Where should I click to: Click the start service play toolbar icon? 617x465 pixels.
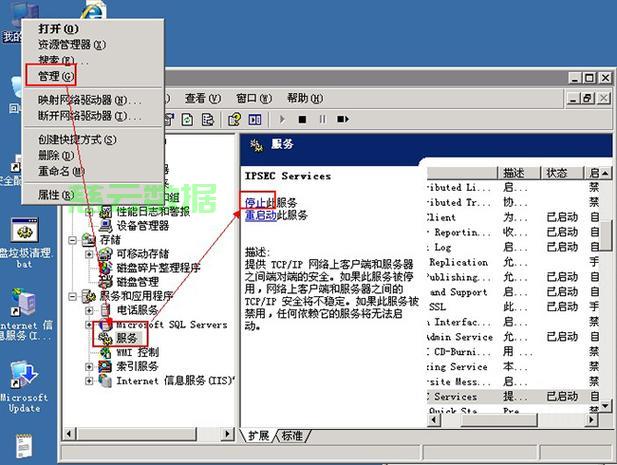pos(282,119)
